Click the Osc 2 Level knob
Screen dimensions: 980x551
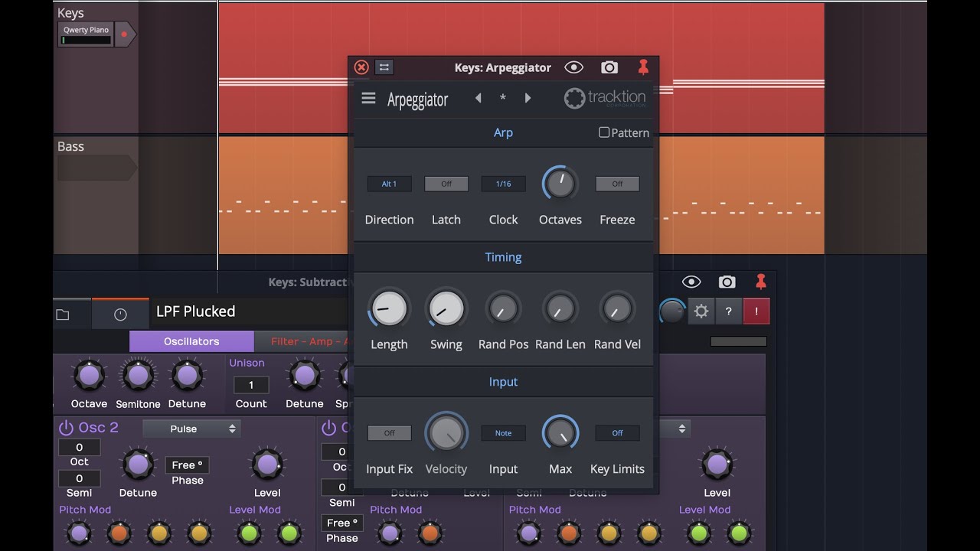(x=266, y=465)
